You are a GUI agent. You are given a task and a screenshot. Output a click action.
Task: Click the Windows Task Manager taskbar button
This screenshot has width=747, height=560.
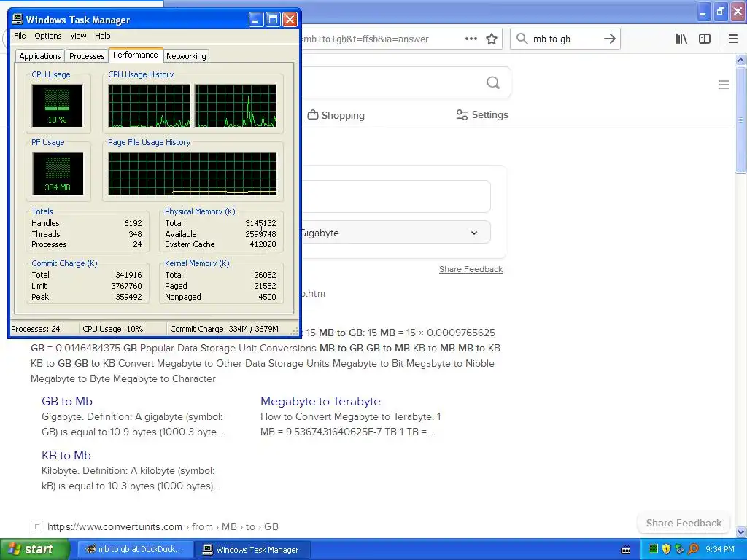tap(253, 550)
